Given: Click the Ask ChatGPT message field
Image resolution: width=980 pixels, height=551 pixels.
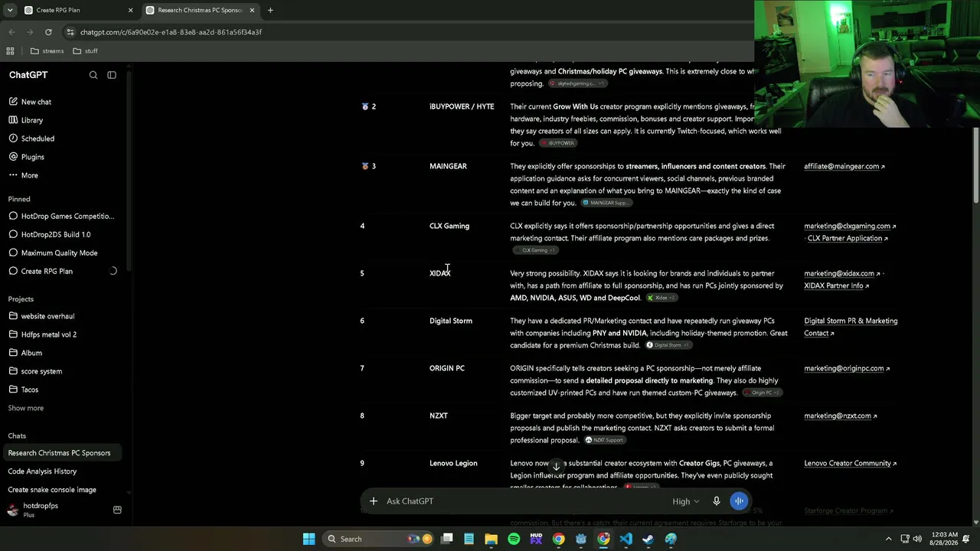Looking at the screenshot, I should (524, 501).
